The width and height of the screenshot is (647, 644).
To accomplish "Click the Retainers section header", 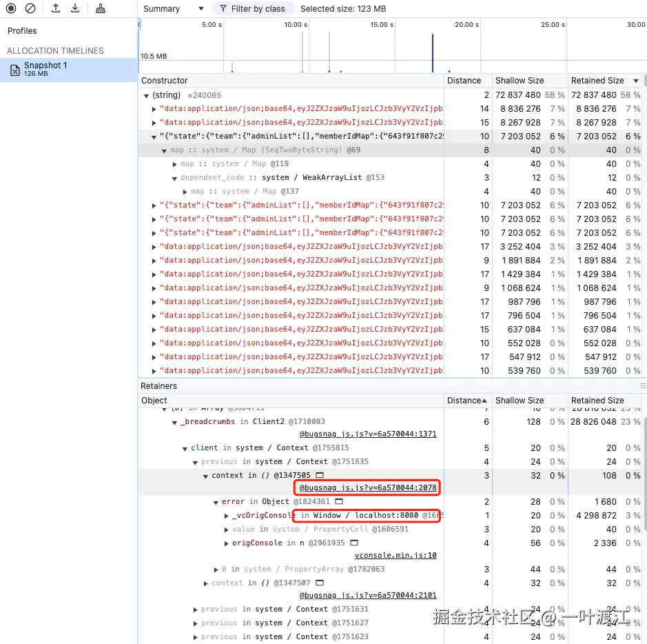I will [x=159, y=386].
